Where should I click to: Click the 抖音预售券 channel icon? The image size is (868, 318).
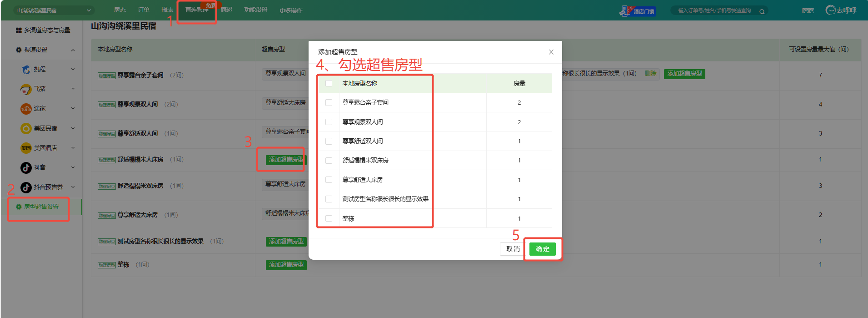pos(26,187)
